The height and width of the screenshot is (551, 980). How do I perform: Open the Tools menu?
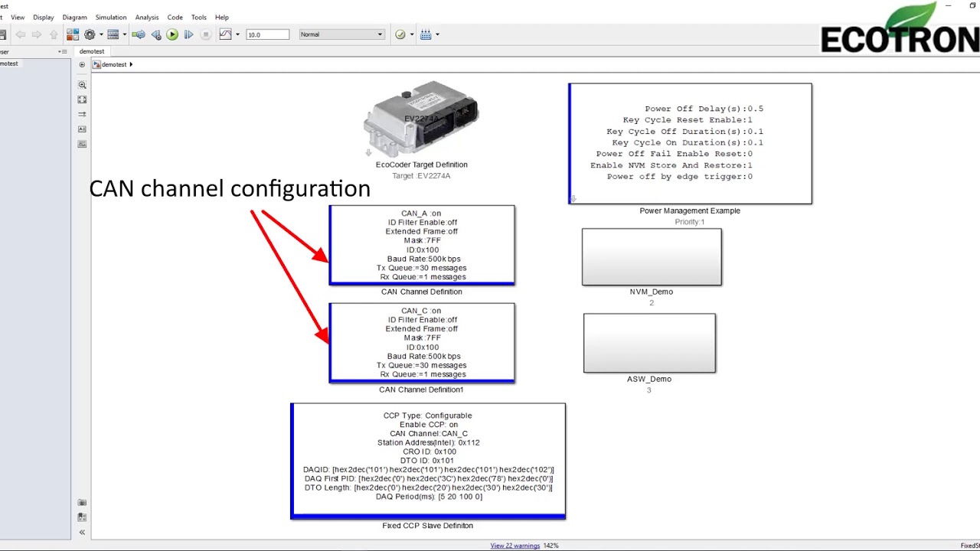pyautogui.click(x=198, y=17)
